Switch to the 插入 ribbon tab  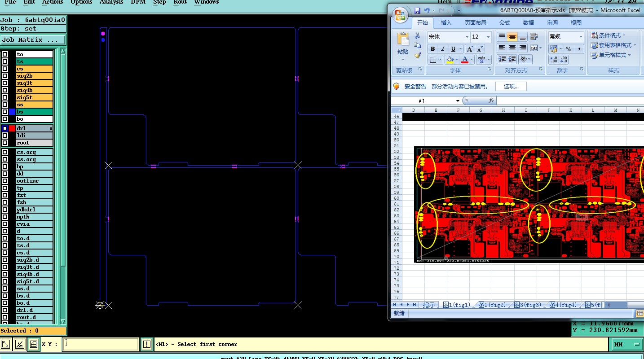tap(446, 22)
